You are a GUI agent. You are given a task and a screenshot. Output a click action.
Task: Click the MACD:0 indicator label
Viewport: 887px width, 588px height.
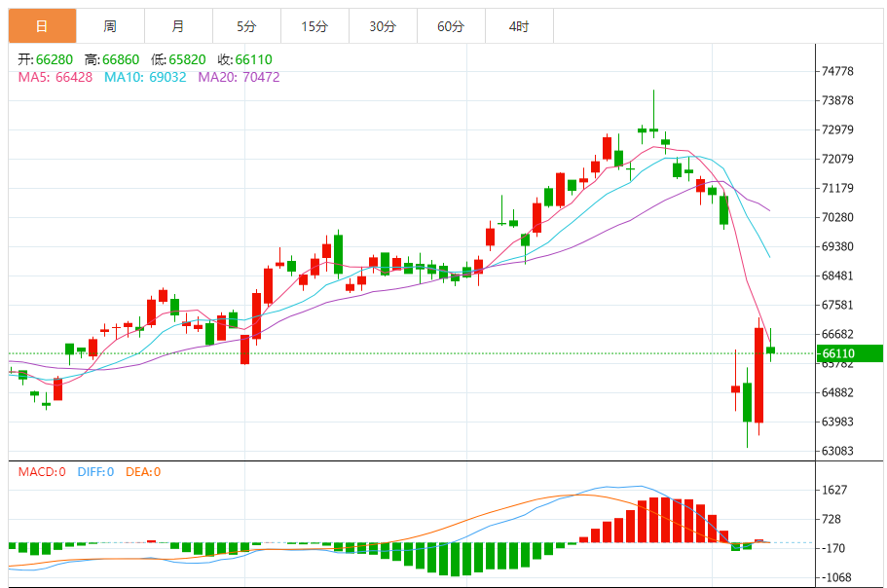coord(42,471)
